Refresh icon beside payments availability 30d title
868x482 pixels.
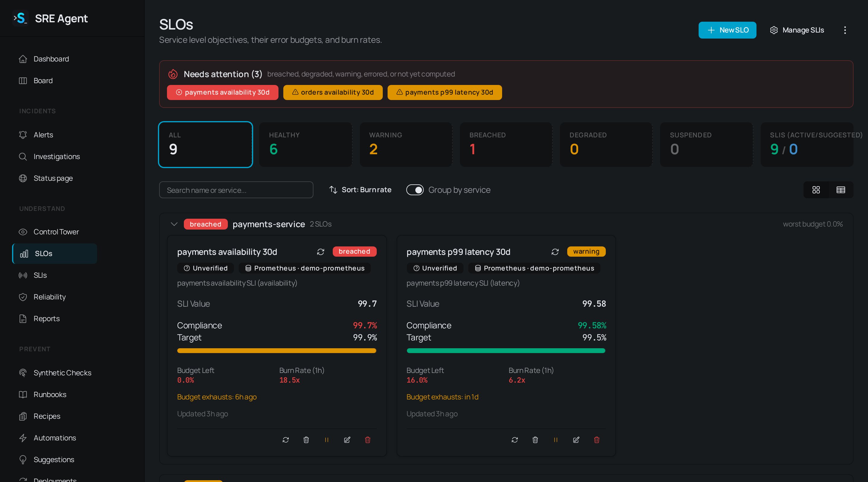320,252
